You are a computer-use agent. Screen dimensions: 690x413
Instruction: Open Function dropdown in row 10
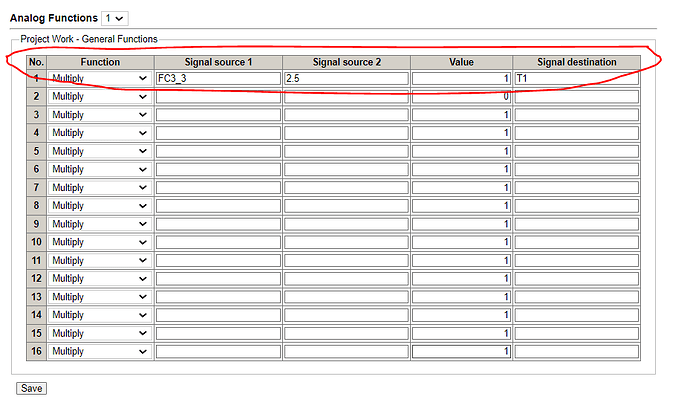tap(100, 242)
